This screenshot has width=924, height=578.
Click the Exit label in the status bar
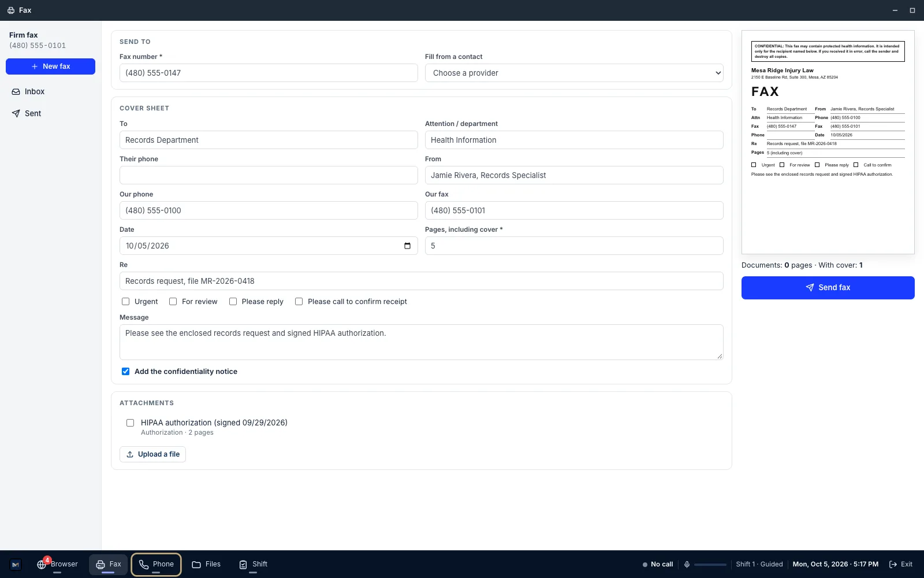coord(907,564)
